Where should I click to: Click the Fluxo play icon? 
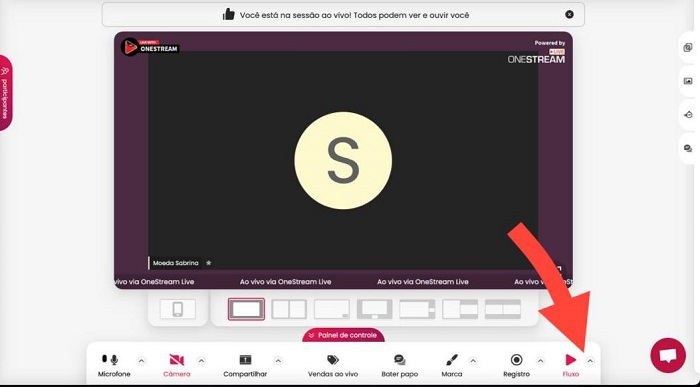pyautogui.click(x=571, y=360)
